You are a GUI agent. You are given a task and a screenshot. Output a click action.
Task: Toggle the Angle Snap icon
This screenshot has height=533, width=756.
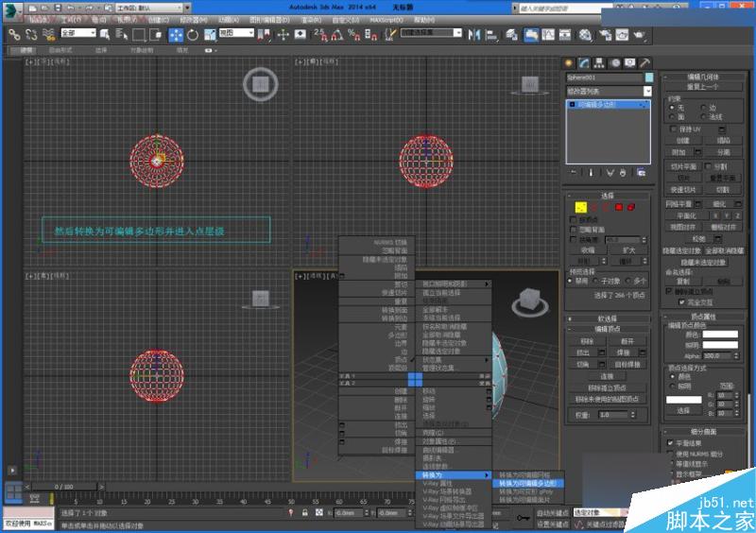(337, 35)
